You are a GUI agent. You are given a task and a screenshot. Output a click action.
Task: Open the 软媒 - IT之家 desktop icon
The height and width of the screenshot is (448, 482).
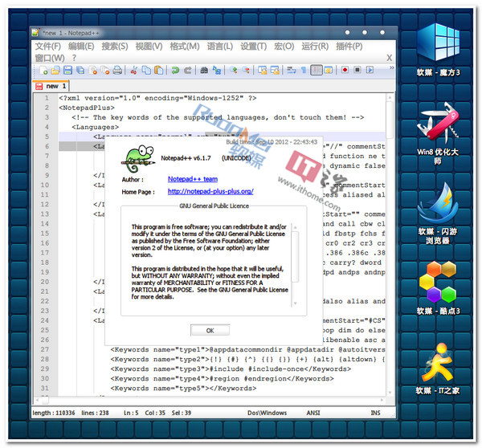coord(438,368)
